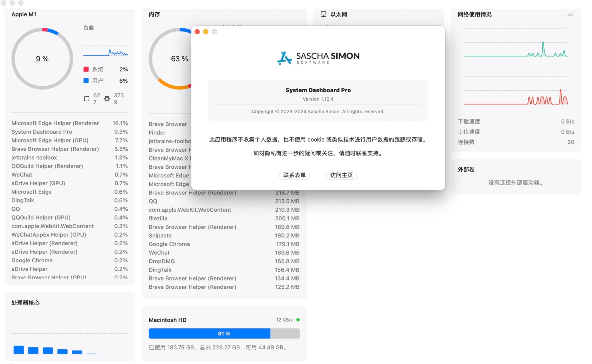Click the thread count square icon
592x364 pixels.
(x=87, y=99)
